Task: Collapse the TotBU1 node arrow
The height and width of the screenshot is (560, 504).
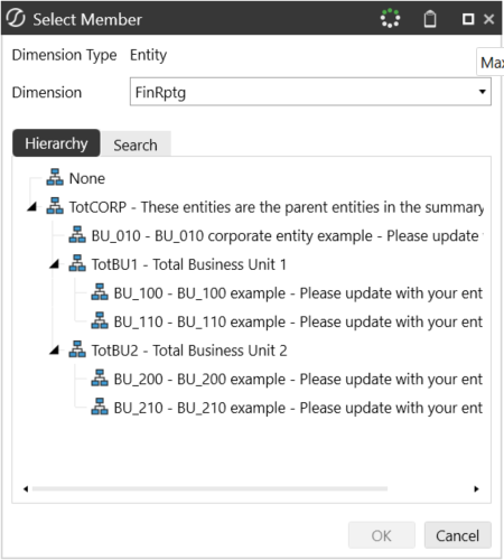Action: point(55,264)
